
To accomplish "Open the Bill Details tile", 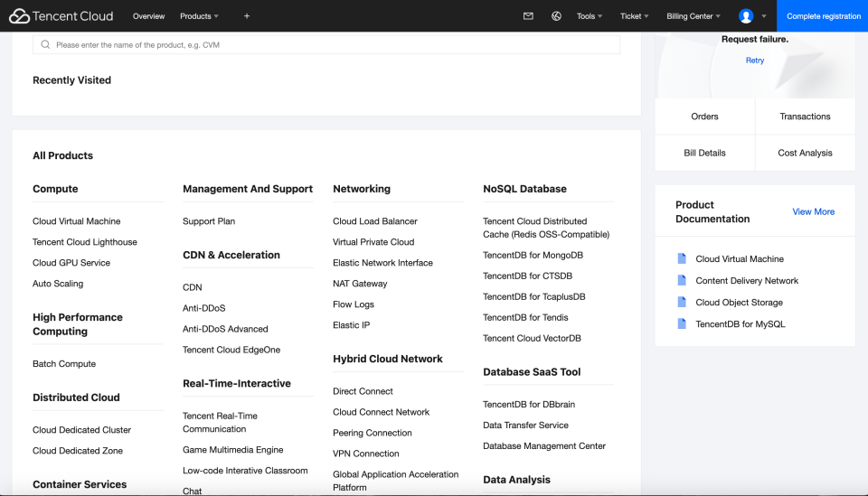I will (x=704, y=153).
